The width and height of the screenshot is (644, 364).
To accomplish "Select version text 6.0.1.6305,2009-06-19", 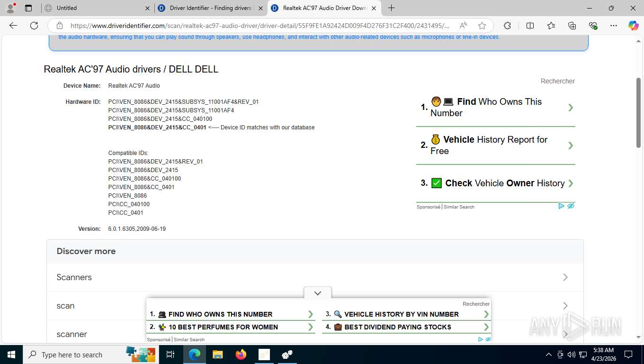I will click(x=137, y=229).
